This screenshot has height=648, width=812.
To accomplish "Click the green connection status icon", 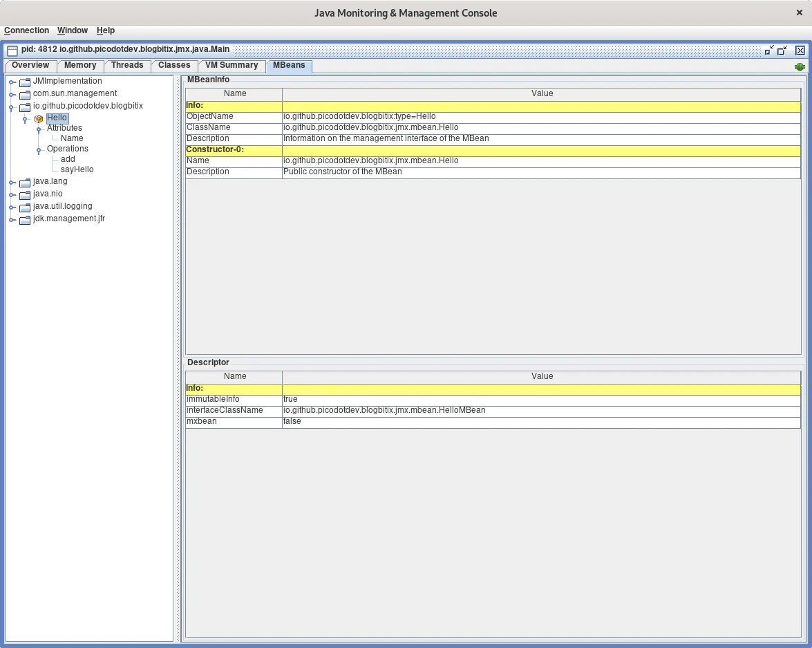I will tap(800, 67).
